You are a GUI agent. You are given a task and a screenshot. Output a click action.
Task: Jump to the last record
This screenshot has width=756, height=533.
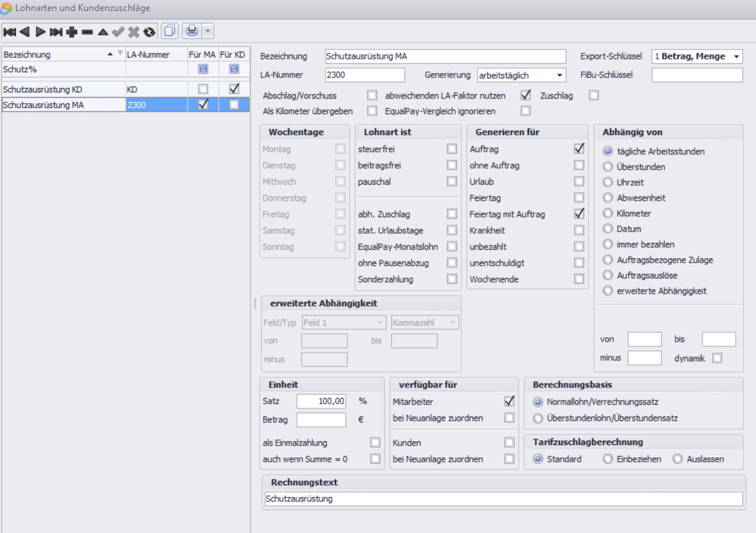[x=56, y=31]
